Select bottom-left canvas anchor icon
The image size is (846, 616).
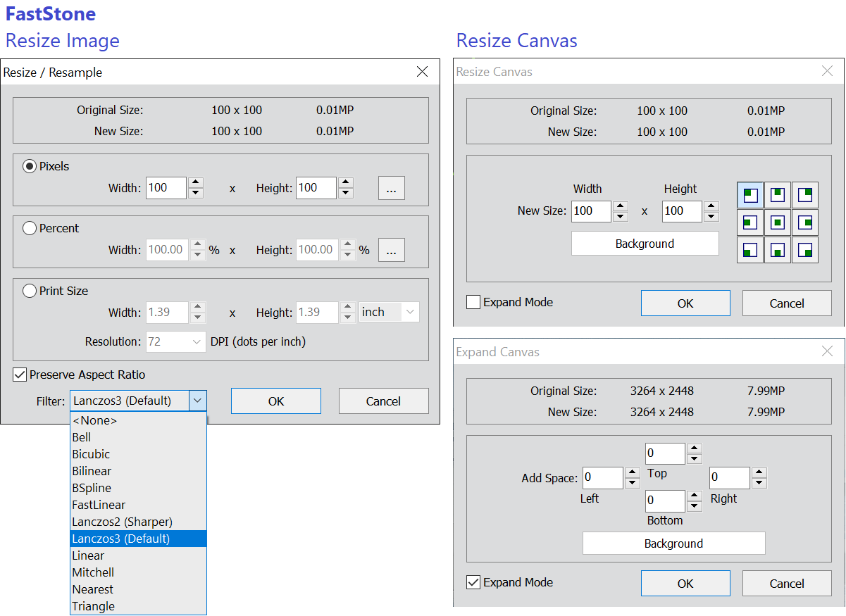tap(750, 250)
